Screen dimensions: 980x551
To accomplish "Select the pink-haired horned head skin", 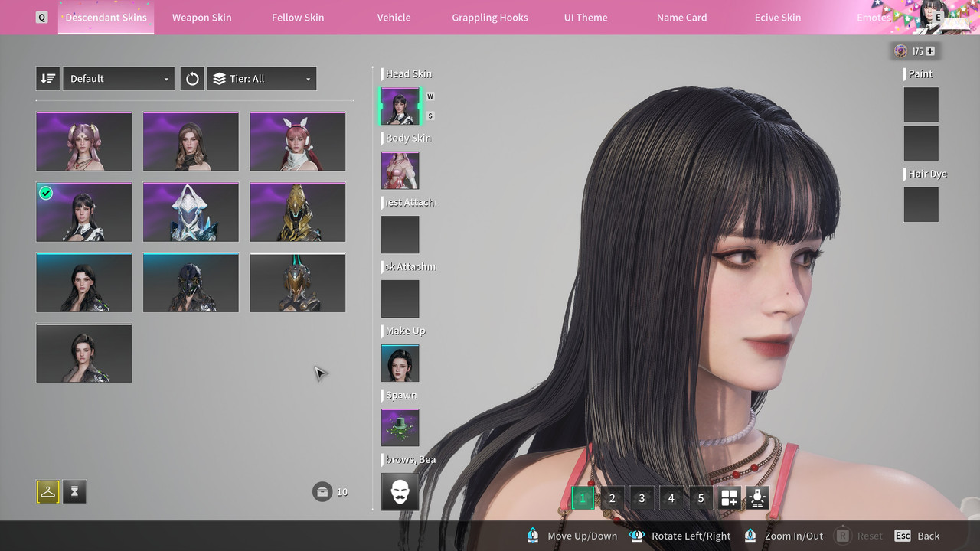I will point(84,142).
